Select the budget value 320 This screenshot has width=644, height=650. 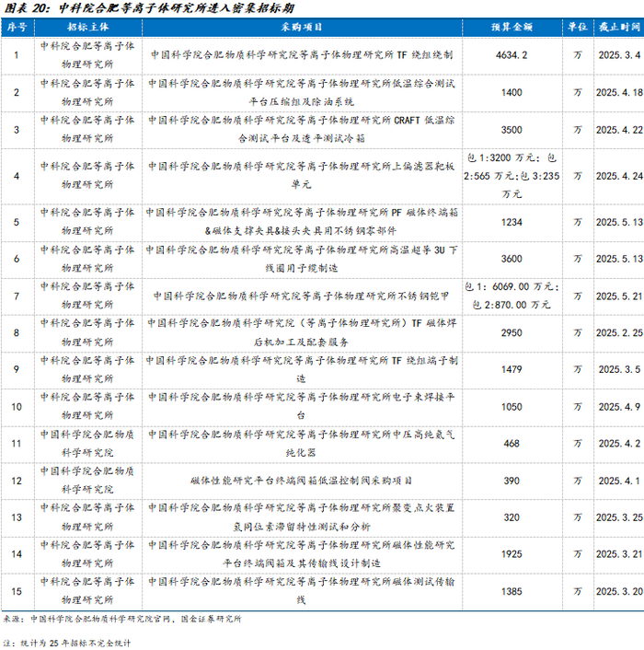[x=512, y=517]
